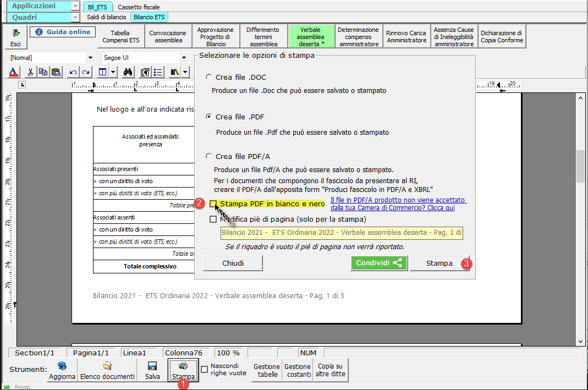
Task: Open the Convocazione assemblea tab
Action: (x=168, y=37)
